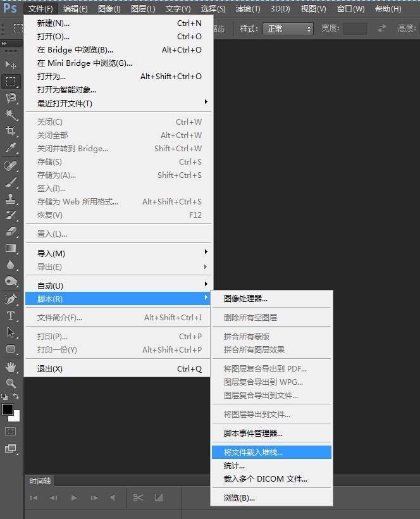
Task: Click the black foreground color swatch
Action: [7, 410]
